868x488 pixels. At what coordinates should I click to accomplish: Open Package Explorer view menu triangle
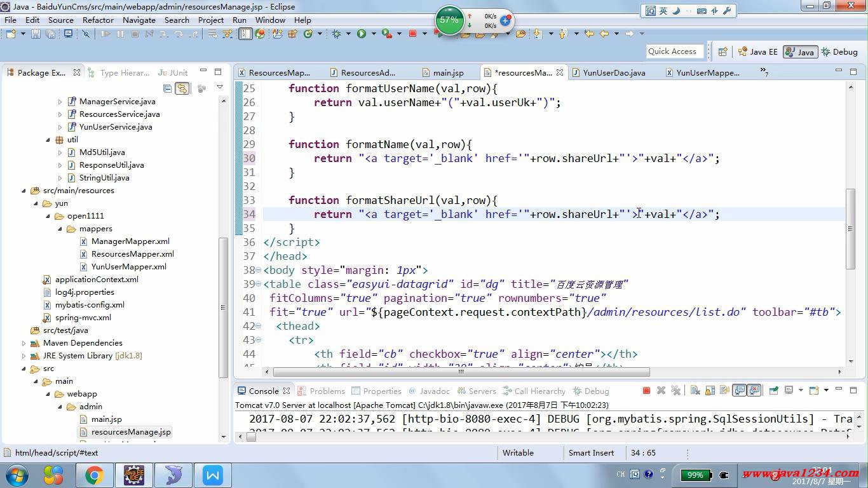tap(220, 88)
